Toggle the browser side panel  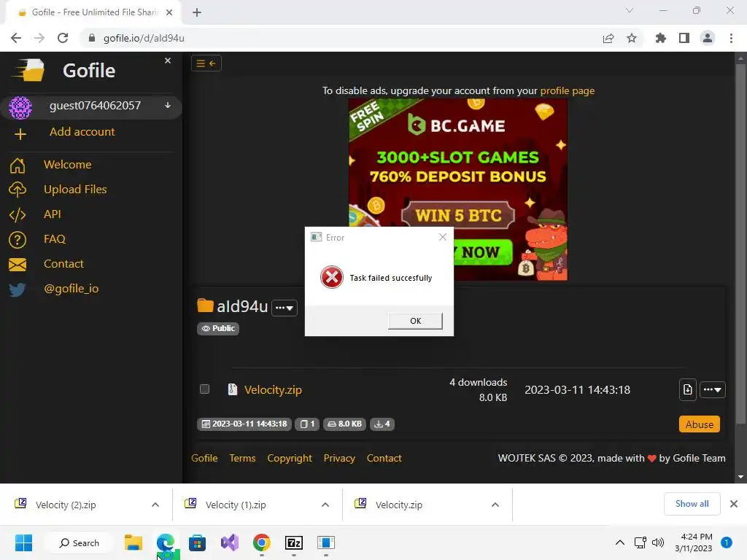[x=684, y=38]
